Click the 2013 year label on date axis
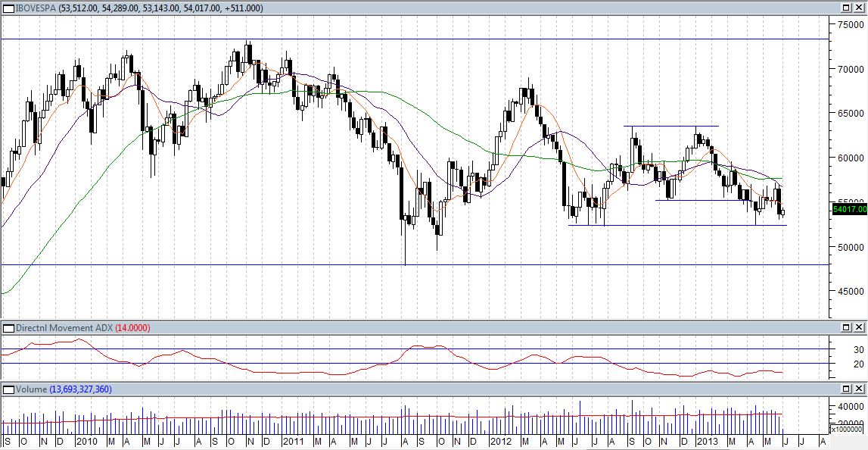Screen dimensions: 868x450 coord(707,441)
